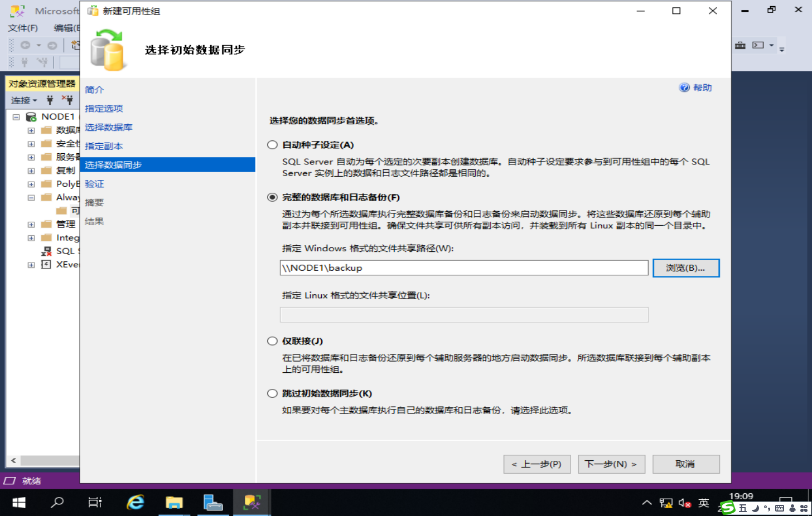The height and width of the screenshot is (516, 812).
Task: Open File Explorer from the taskbar
Action: (x=174, y=503)
